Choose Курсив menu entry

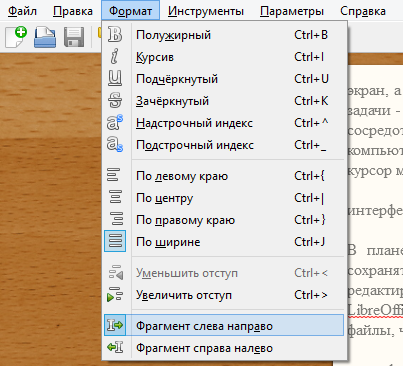[x=224, y=57]
